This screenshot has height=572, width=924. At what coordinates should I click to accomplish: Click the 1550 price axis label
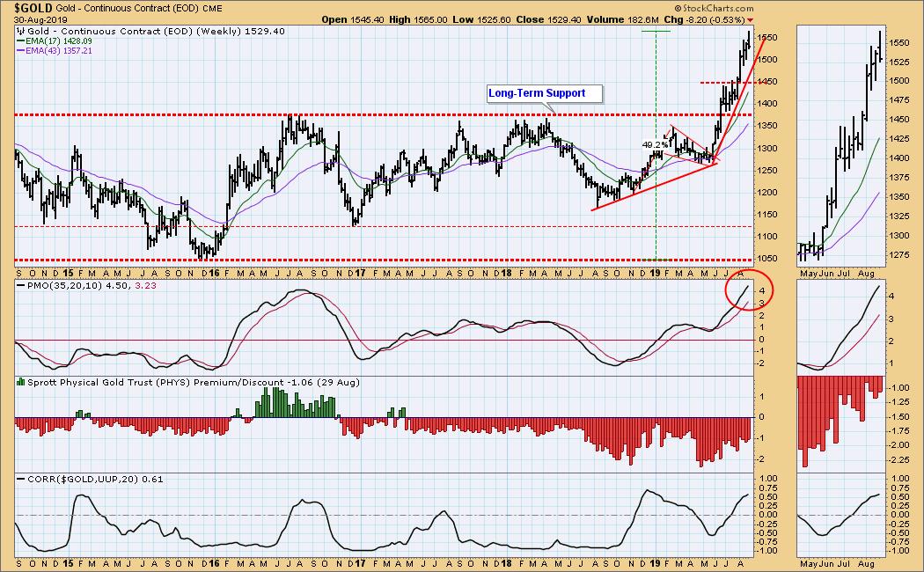(x=767, y=37)
